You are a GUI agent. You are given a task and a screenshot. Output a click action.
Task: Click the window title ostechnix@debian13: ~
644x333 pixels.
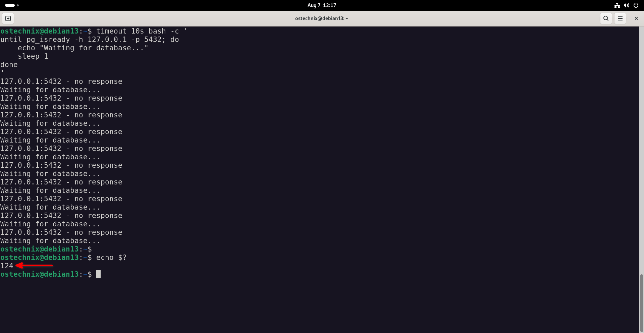321,18
